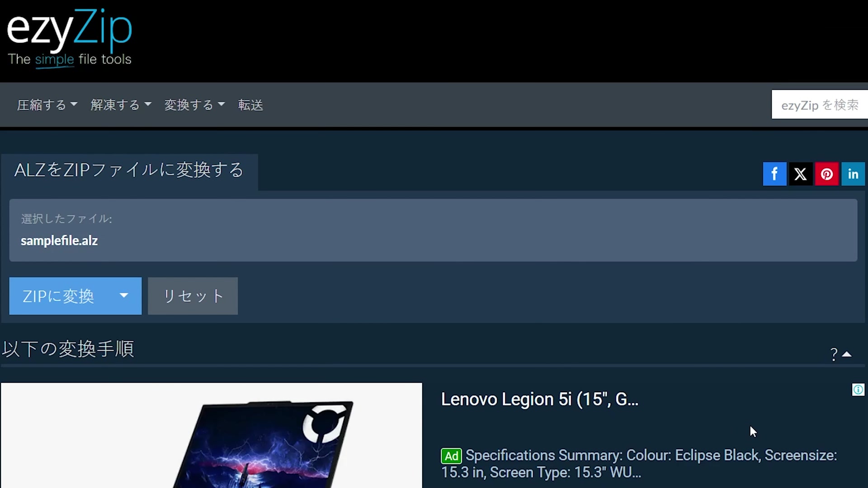This screenshot has width=868, height=488.
Task: Select the samplefile.alz selected file area
Action: pos(433,230)
